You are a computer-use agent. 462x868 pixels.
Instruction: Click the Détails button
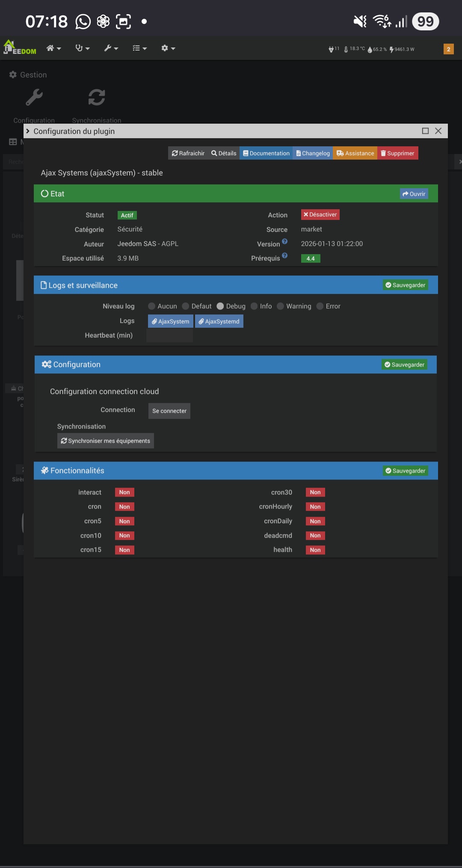(224, 153)
